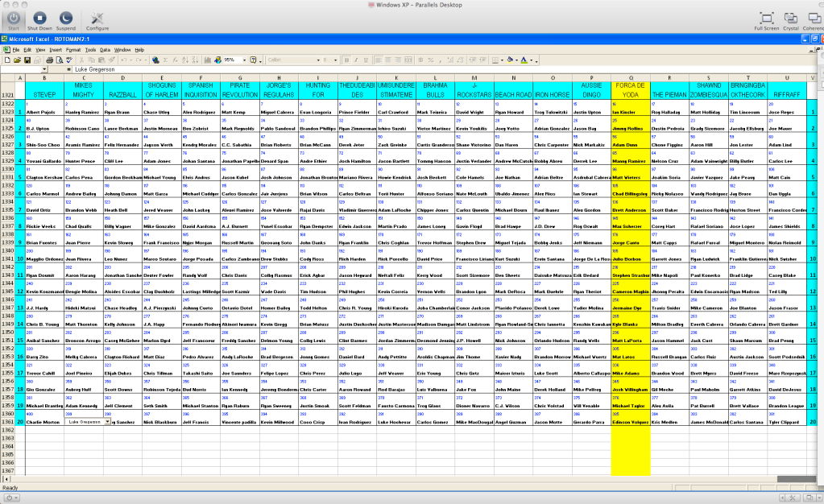Expand the Name Box dropdown

pyautogui.click(x=44, y=69)
